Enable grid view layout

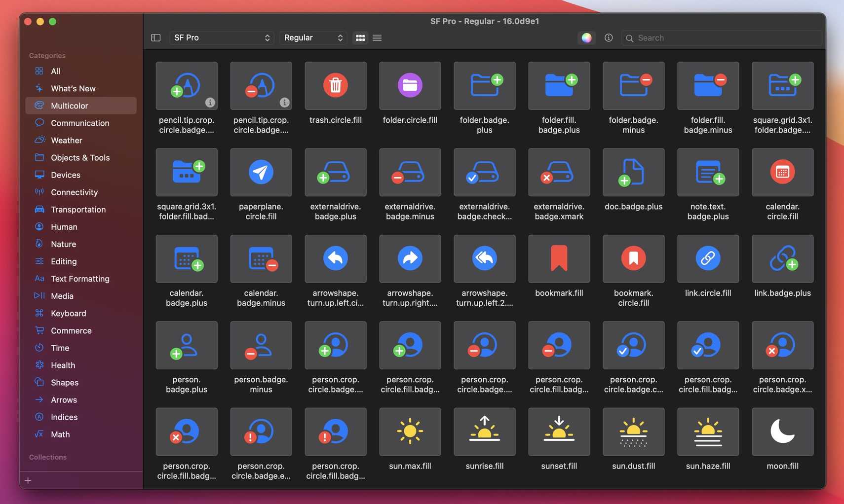360,37
